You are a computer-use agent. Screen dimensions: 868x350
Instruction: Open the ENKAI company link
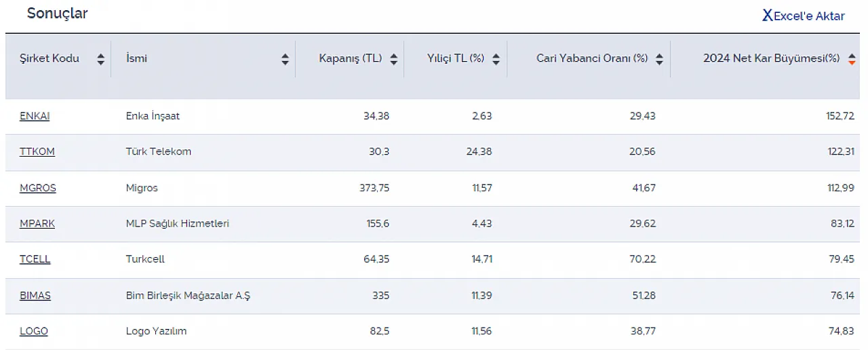pos(35,116)
